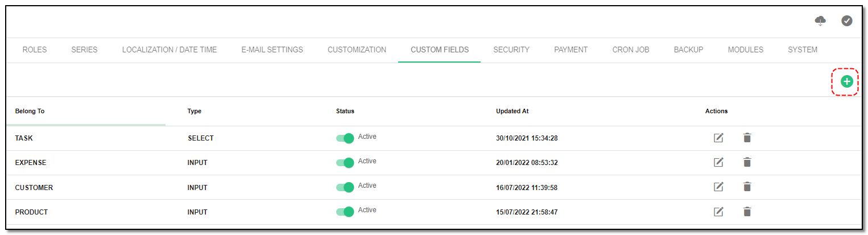Switch to the SECURITY tab
The image size is (868, 235).
pos(511,50)
